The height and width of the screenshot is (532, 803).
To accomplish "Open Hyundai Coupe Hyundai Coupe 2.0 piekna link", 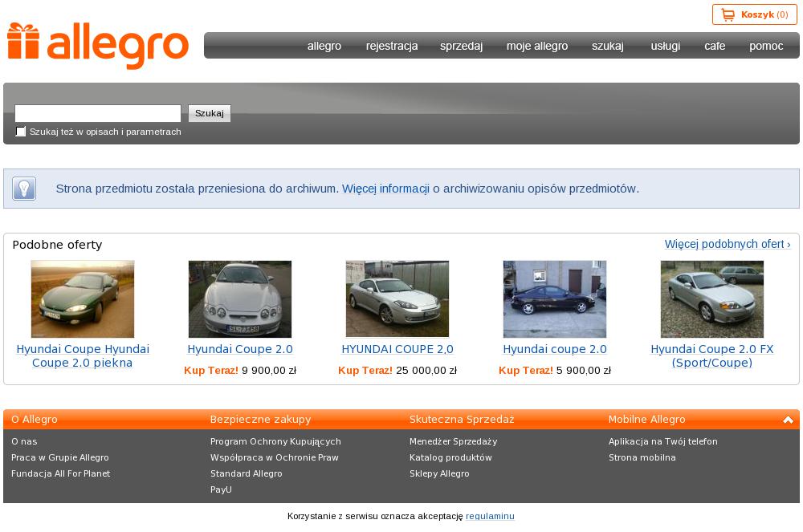I will coord(83,355).
